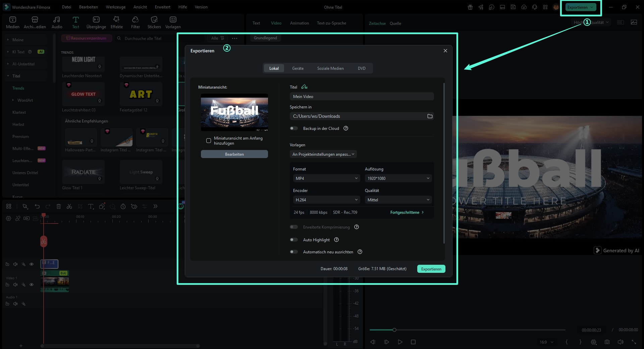Open the headset support icon
This screenshot has width=644, height=349.
coord(535,7)
